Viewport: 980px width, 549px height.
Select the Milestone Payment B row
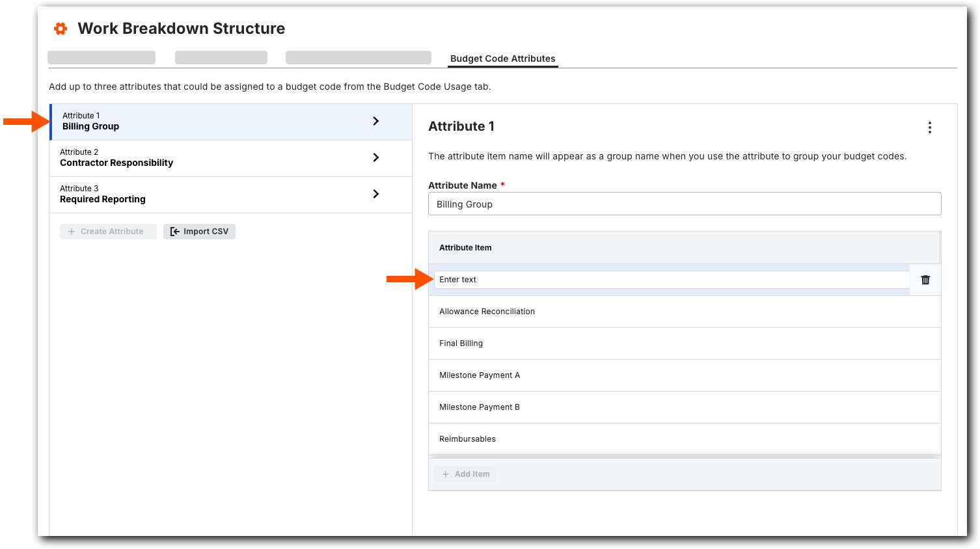pyautogui.click(x=684, y=407)
